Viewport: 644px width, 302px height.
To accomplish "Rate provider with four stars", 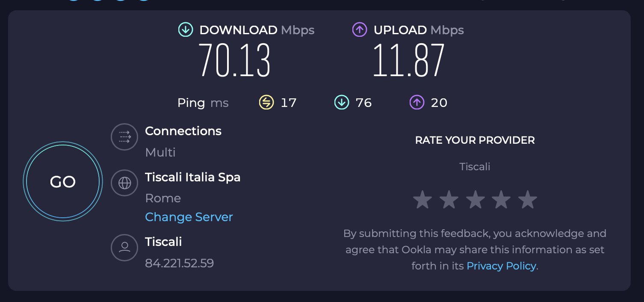I will (501, 200).
